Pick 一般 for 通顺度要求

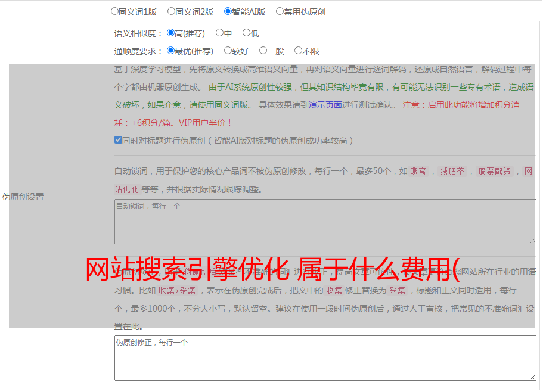(263, 51)
